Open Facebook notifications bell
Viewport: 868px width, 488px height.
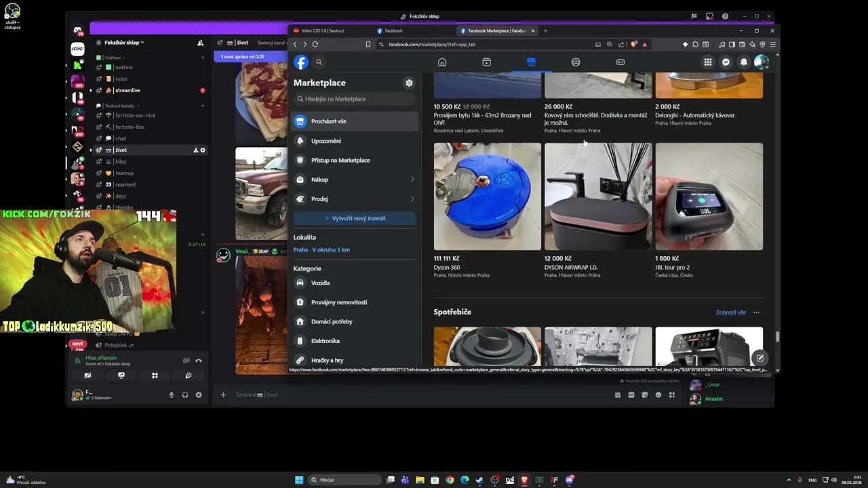744,62
